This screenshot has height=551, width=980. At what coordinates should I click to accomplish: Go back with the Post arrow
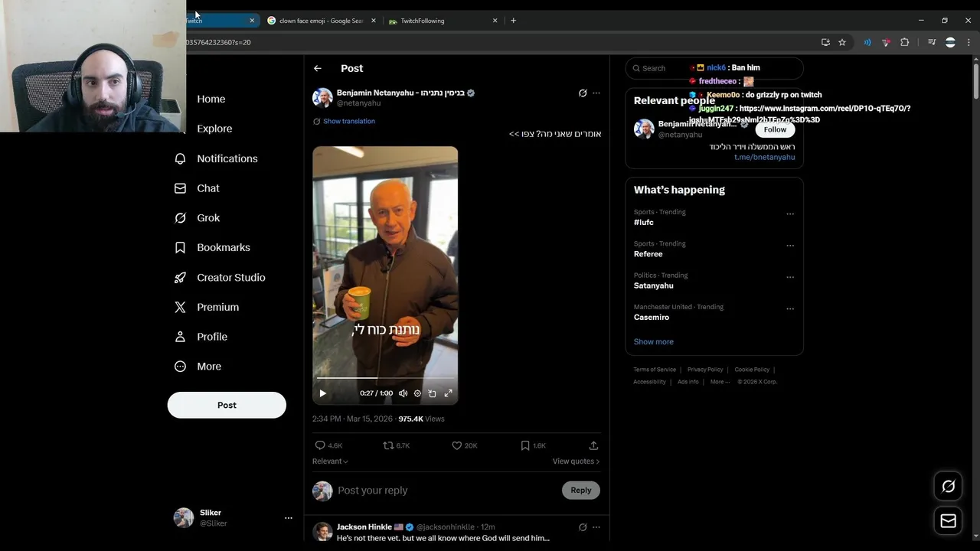pyautogui.click(x=318, y=68)
